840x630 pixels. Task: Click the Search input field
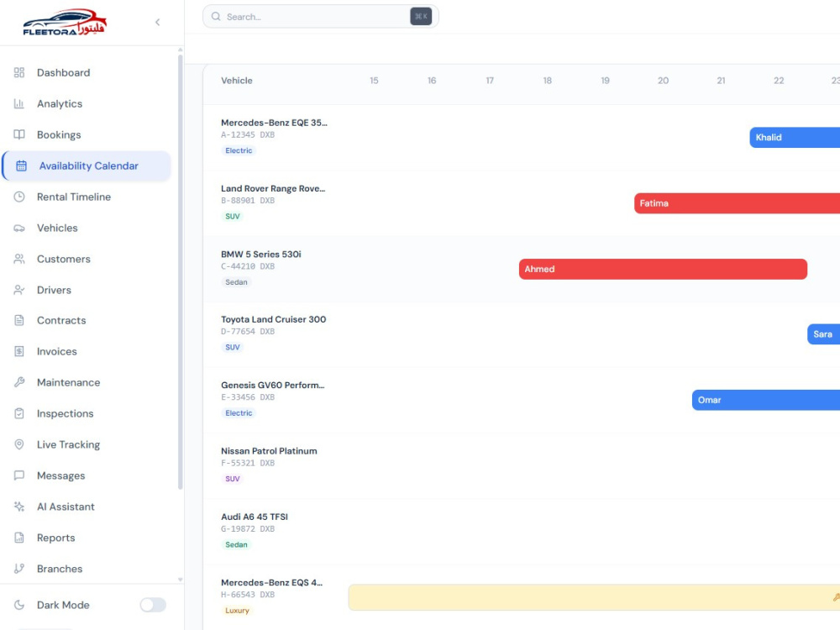coord(320,17)
